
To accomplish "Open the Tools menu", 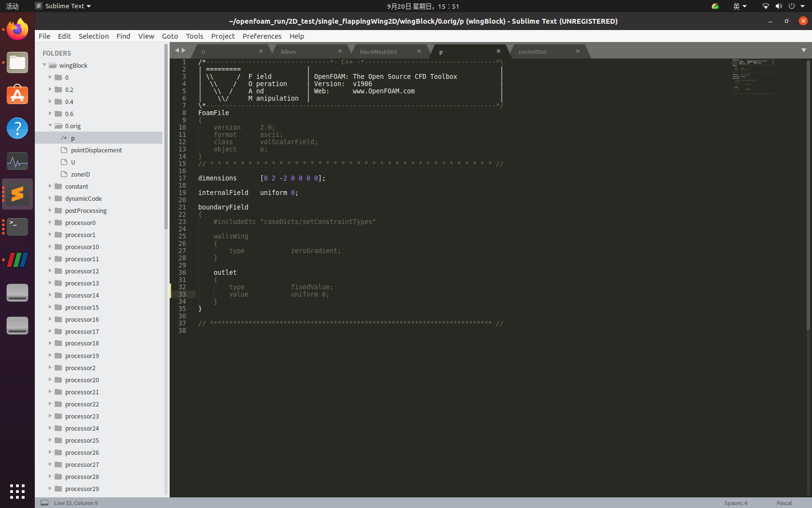I will pos(195,36).
